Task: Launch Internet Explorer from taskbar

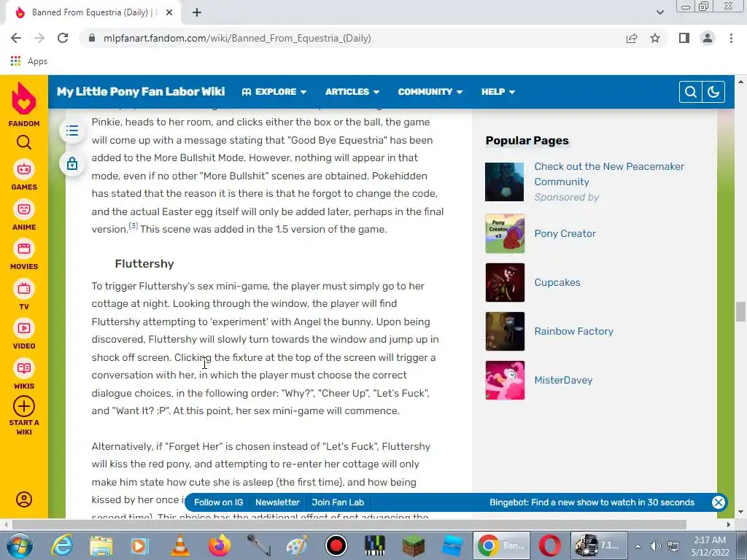Action: (63, 545)
